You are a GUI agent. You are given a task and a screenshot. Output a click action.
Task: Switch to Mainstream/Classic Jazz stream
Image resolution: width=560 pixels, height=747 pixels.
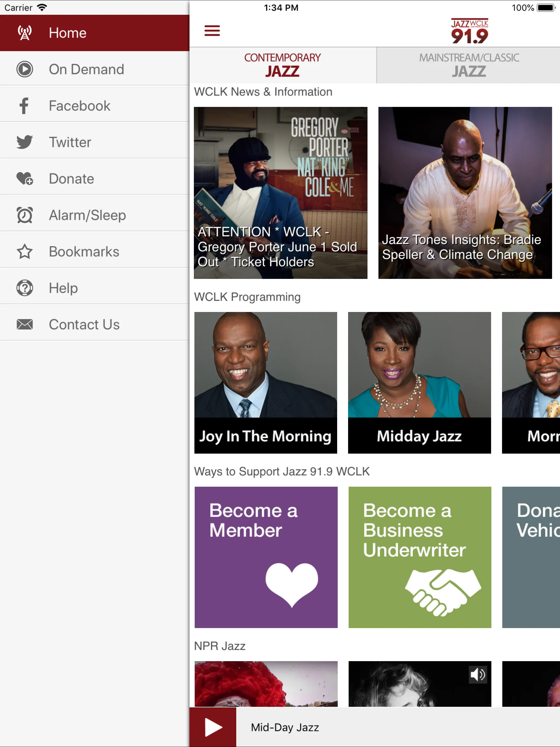pos(468,65)
